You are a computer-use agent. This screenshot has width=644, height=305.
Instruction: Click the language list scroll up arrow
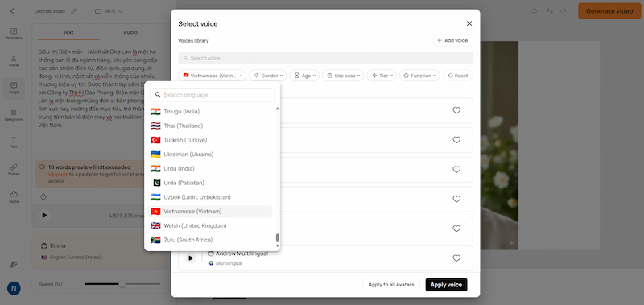[277, 109]
